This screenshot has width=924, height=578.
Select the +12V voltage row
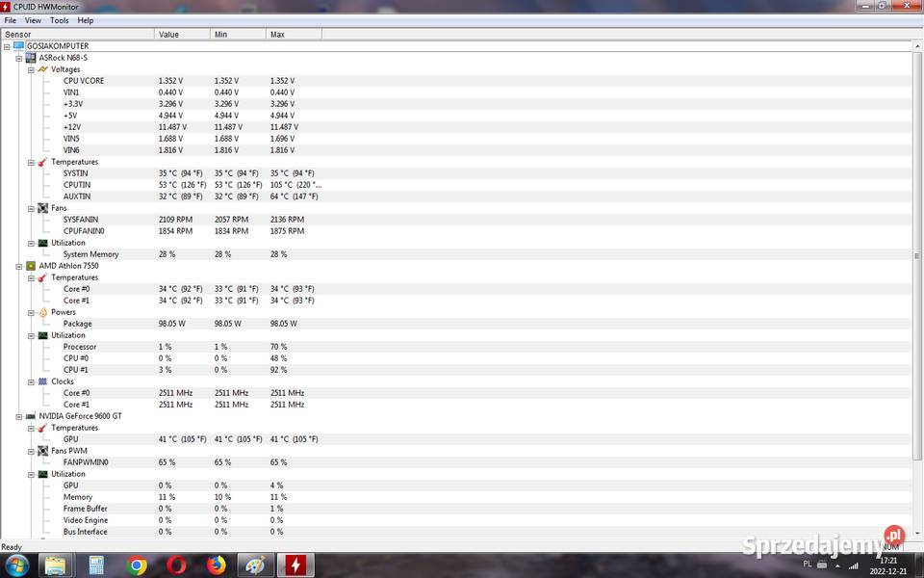(457, 127)
